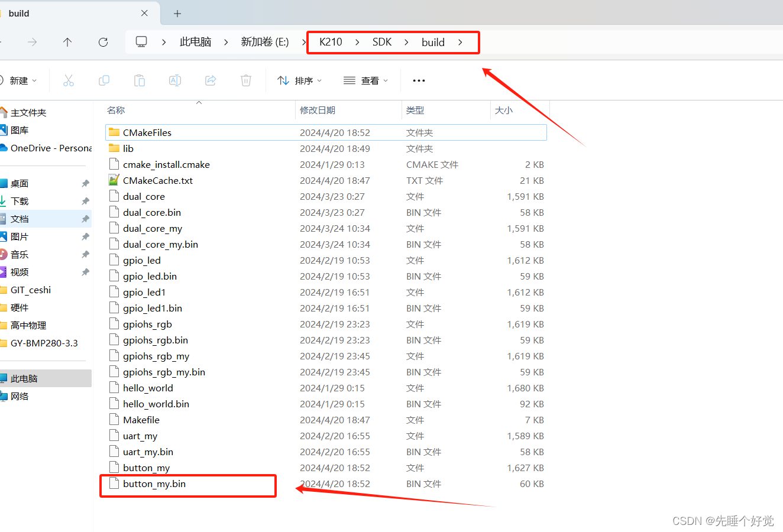Expand chevron after build in address bar

coord(460,42)
